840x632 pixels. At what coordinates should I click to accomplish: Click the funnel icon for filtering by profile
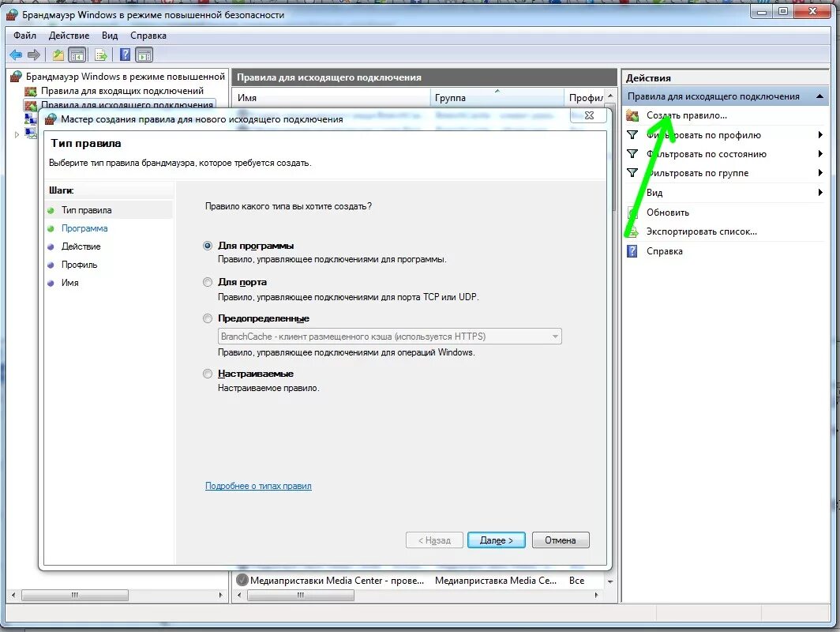632,135
